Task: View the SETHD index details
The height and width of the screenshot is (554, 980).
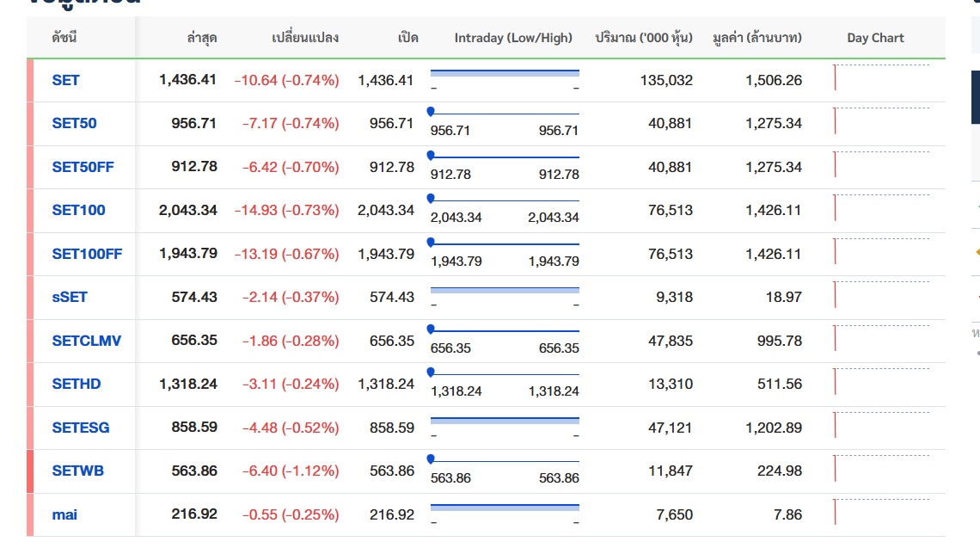Action: [x=76, y=384]
